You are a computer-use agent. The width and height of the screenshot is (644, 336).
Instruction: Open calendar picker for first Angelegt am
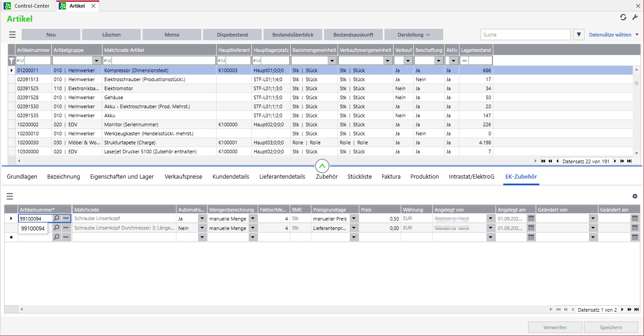(531, 218)
